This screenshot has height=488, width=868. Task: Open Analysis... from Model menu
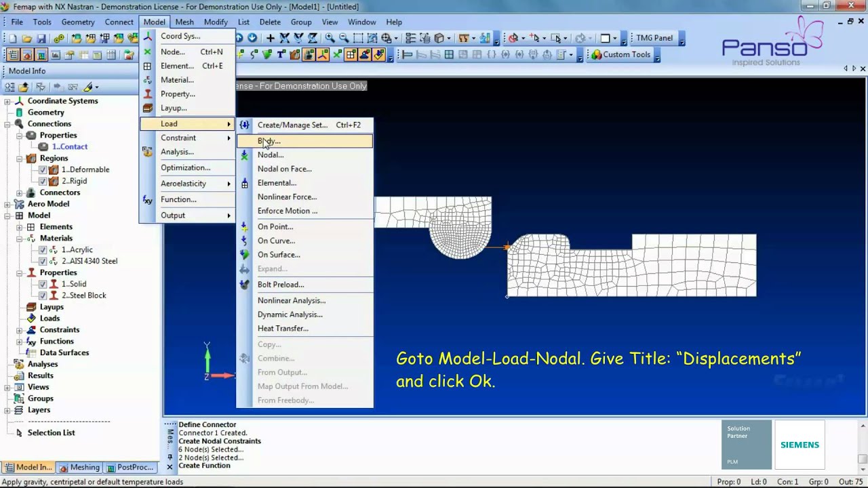[187, 152]
